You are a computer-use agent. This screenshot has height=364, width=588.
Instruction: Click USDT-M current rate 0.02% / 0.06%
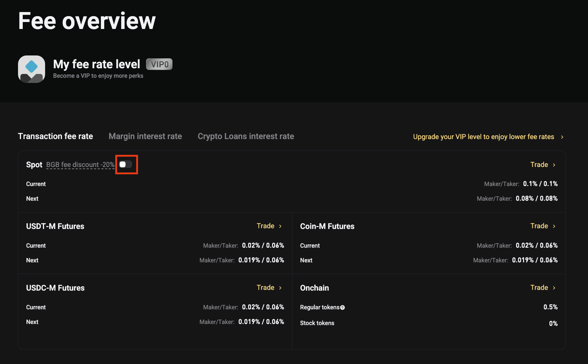pos(263,245)
